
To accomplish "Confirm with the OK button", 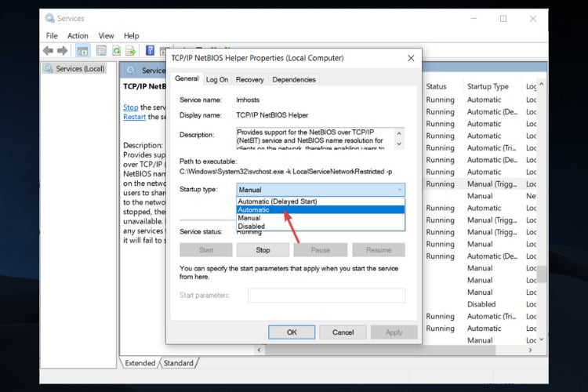I will [x=292, y=332].
